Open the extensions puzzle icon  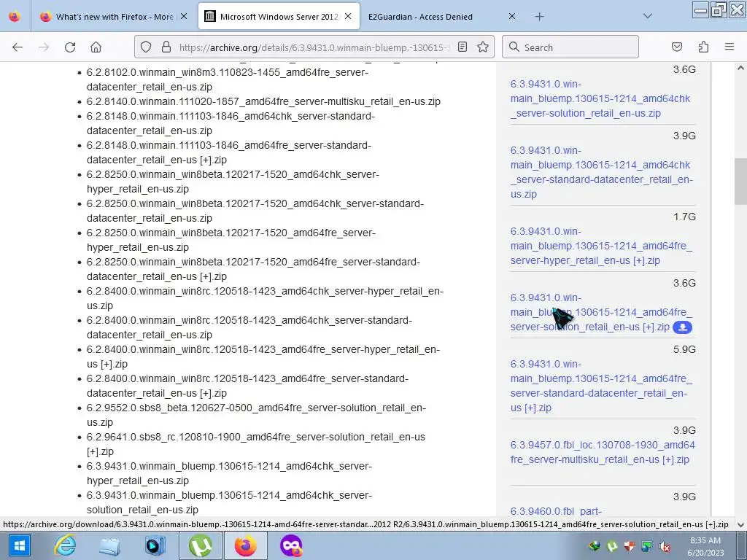703,47
